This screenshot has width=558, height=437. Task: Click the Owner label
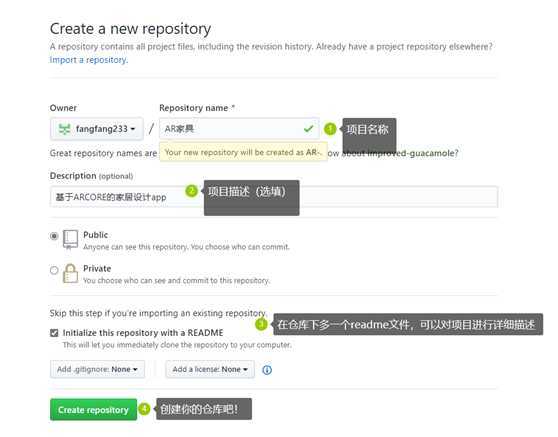coord(63,108)
